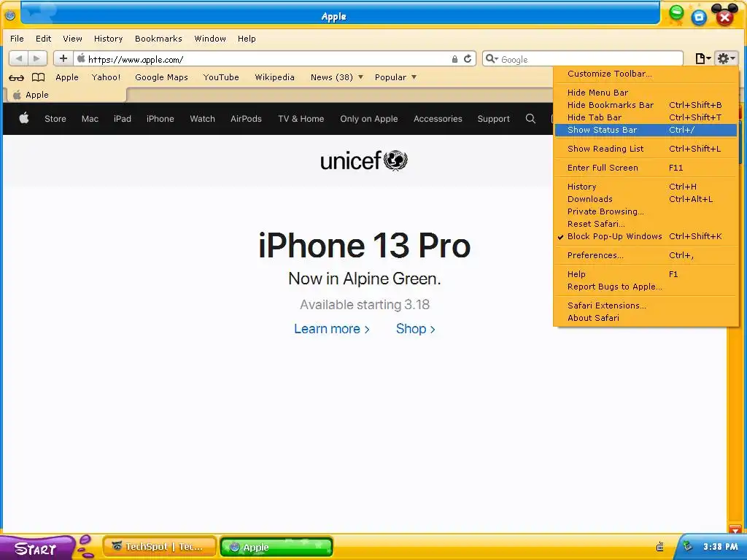This screenshot has height=560, width=747.
Task: Open AirPods in site navigation
Action: click(x=246, y=119)
